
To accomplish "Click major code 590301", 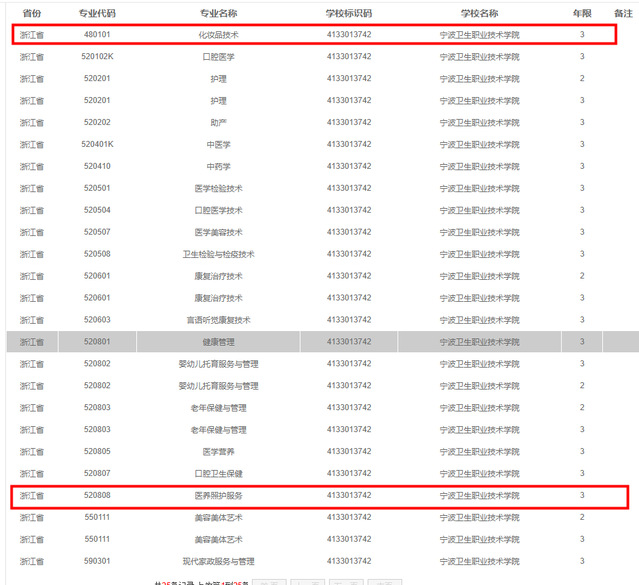I will click(97, 562).
